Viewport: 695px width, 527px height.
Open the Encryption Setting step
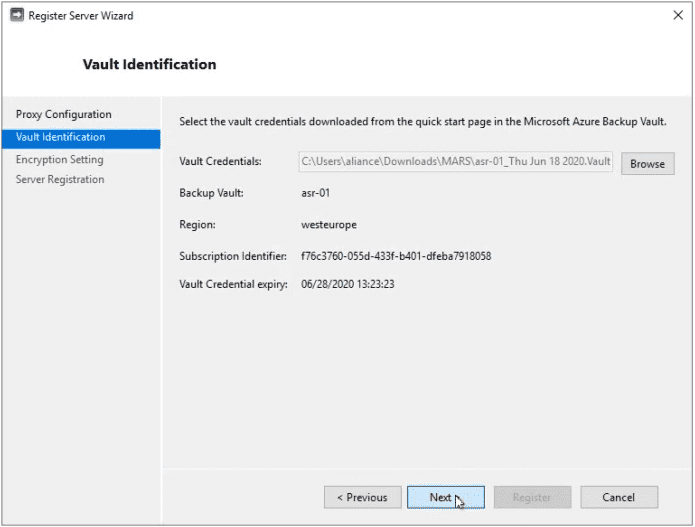pyautogui.click(x=60, y=160)
